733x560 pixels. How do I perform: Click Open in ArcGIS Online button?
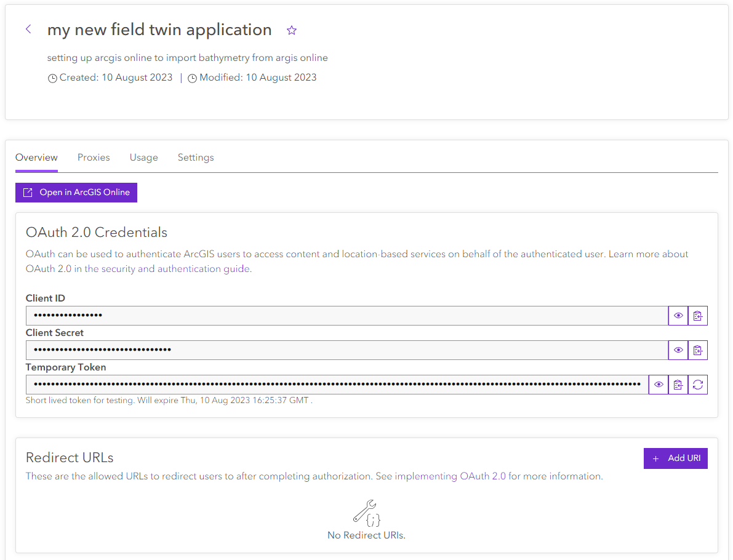[76, 193]
